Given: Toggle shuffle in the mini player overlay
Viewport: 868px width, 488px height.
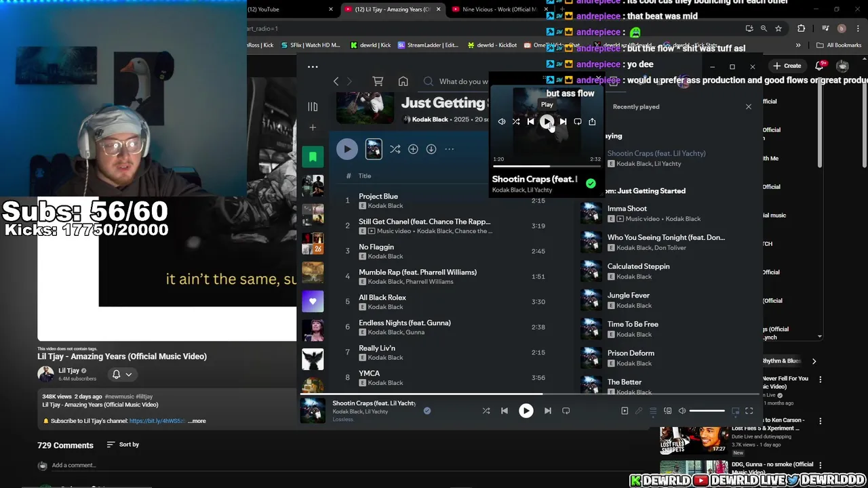Looking at the screenshot, I should (516, 122).
